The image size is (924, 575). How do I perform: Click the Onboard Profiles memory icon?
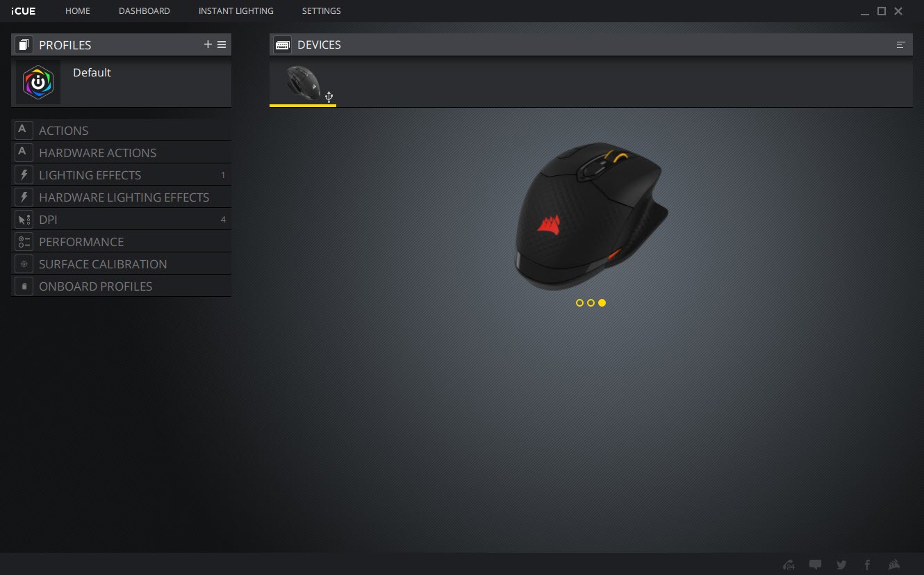24,286
